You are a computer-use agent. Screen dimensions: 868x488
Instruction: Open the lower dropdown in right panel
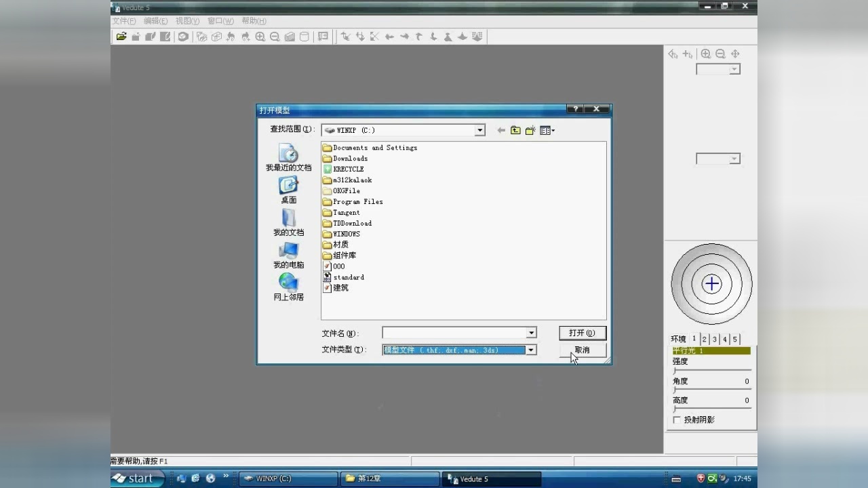718,159
